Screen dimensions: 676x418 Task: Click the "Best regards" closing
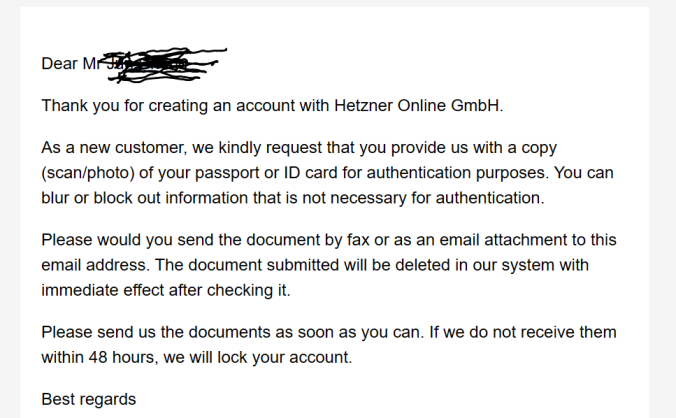point(88,399)
